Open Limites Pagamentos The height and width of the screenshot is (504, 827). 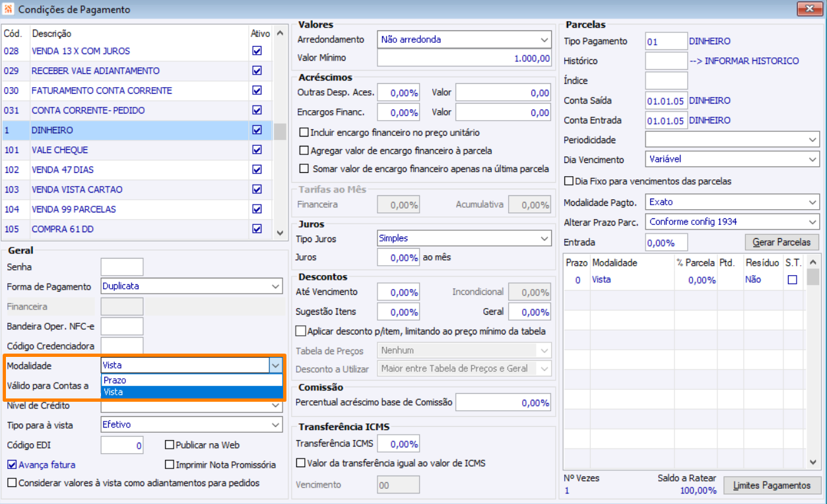(x=772, y=486)
